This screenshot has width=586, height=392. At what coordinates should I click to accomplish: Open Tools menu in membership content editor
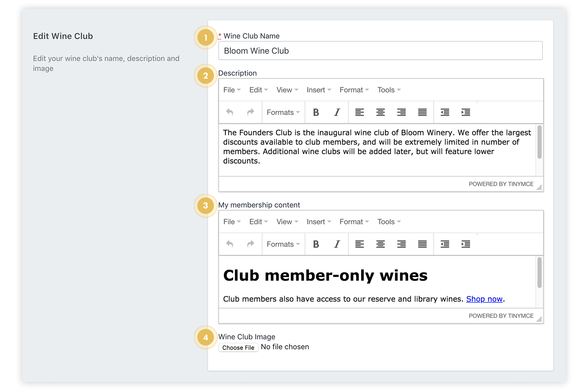(389, 222)
